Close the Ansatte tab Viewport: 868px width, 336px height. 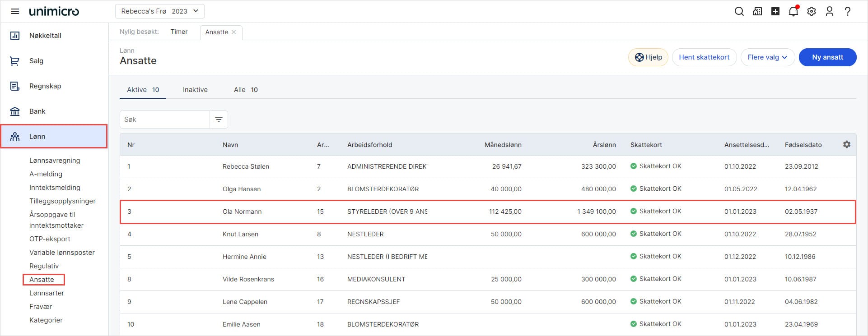click(233, 32)
